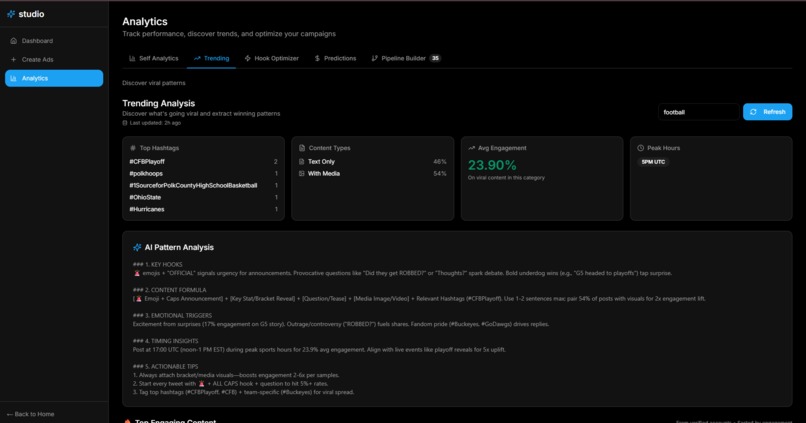Click the Peak Hours clock icon

pyautogui.click(x=640, y=148)
